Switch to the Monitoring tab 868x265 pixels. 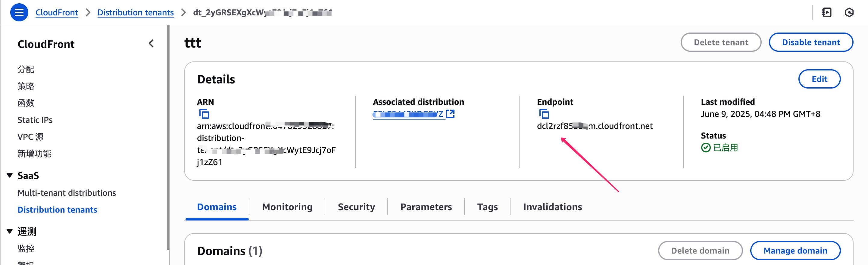287,207
